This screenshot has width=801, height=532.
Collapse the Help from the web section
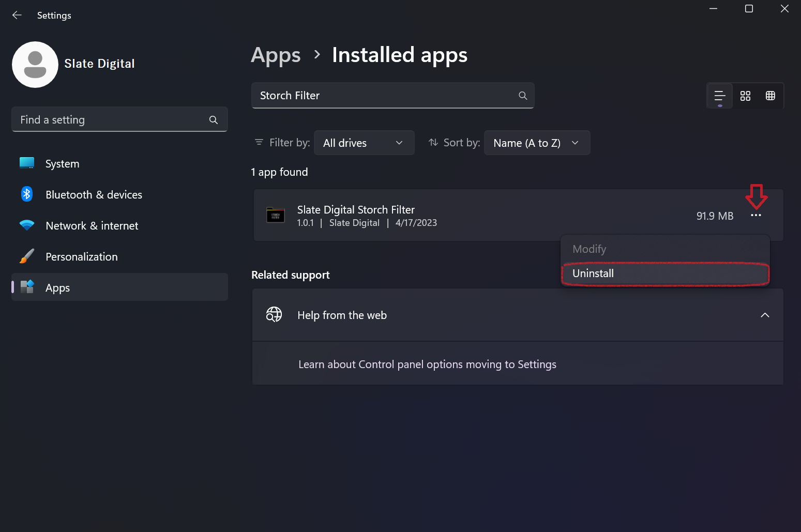point(765,315)
